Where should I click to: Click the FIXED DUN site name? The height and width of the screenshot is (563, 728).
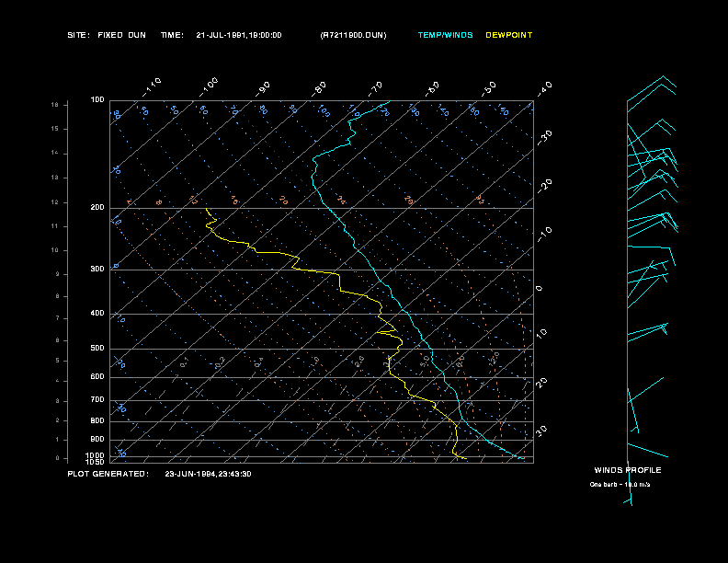pos(121,35)
